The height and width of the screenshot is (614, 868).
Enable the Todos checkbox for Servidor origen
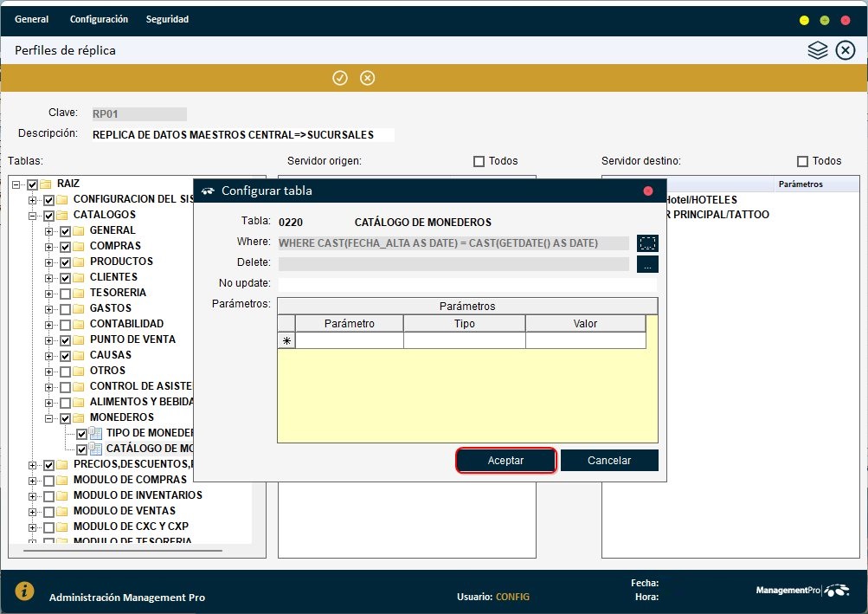(477, 160)
